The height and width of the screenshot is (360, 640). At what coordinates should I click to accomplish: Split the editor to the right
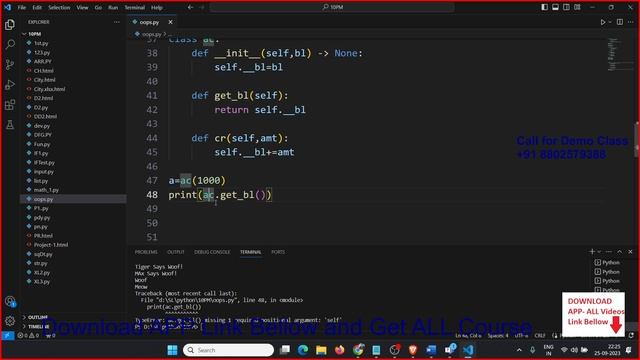[620, 22]
